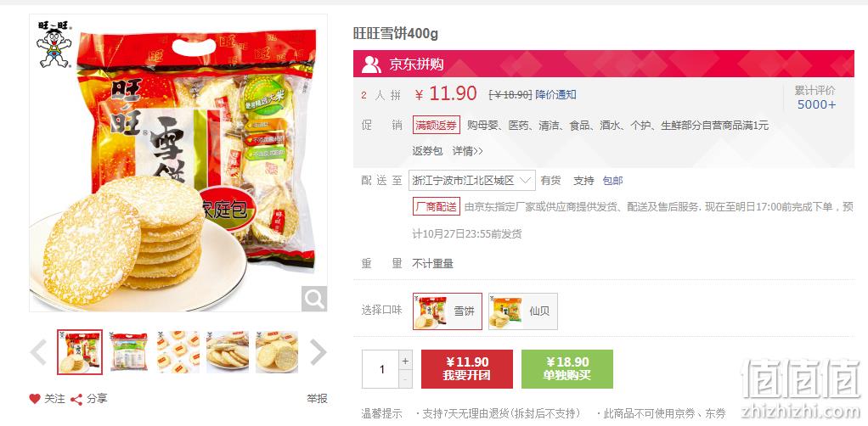Select the second product thumbnail of package back
868x426 pixels.
tap(129, 351)
